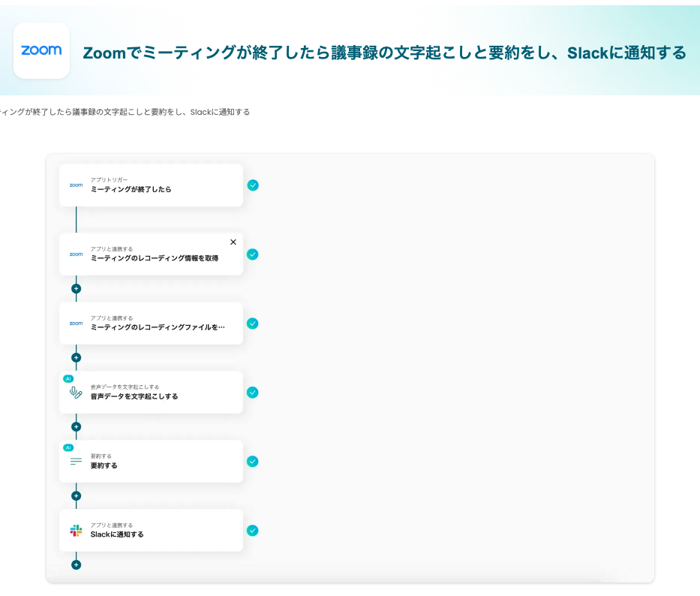700x596 pixels.
Task: Click check mark beside レコーディング情報を取得
Action: point(253,254)
